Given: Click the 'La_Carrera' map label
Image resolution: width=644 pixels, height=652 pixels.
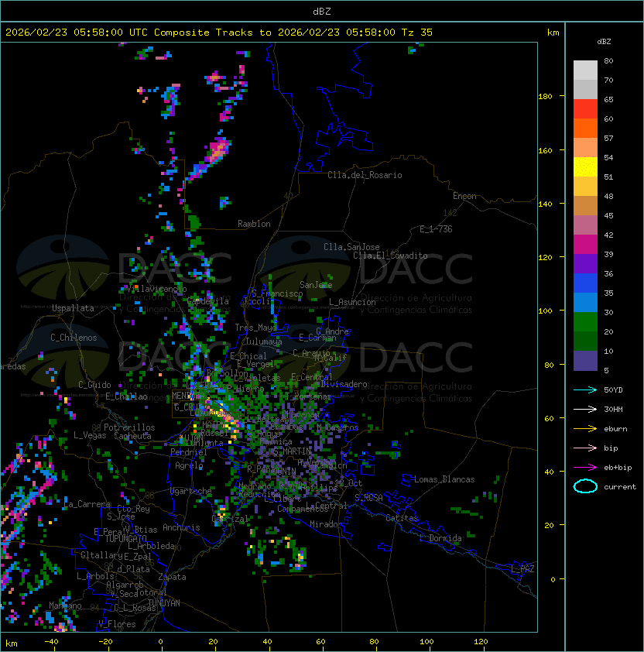Looking at the screenshot, I should (x=87, y=504).
